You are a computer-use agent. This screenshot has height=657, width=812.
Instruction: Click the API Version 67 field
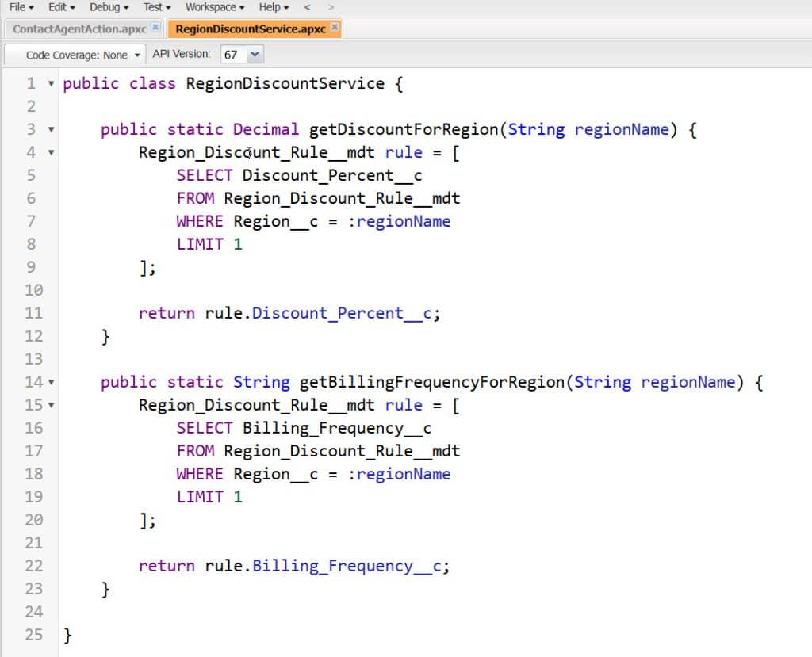coord(234,55)
